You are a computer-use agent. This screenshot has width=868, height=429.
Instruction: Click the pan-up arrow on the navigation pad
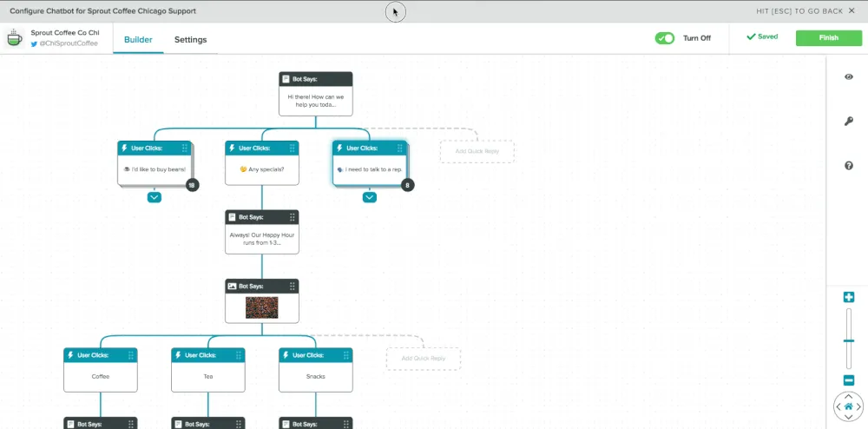coord(849,396)
